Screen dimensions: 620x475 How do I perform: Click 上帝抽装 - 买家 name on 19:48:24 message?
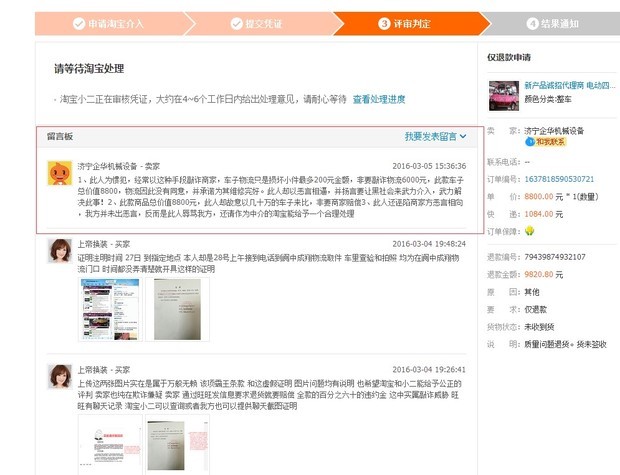tap(104, 244)
